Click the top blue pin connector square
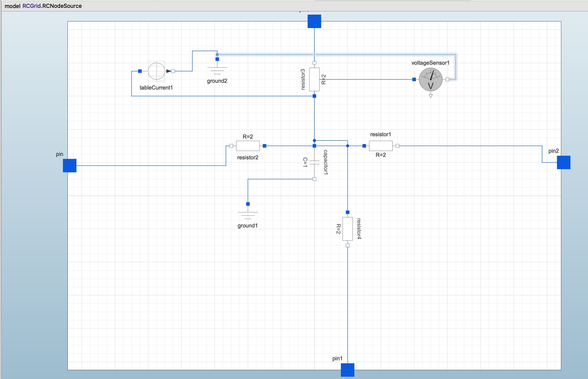The width and height of the screenshot is (588, 379). pyautogui.click(x=314, y=21)
